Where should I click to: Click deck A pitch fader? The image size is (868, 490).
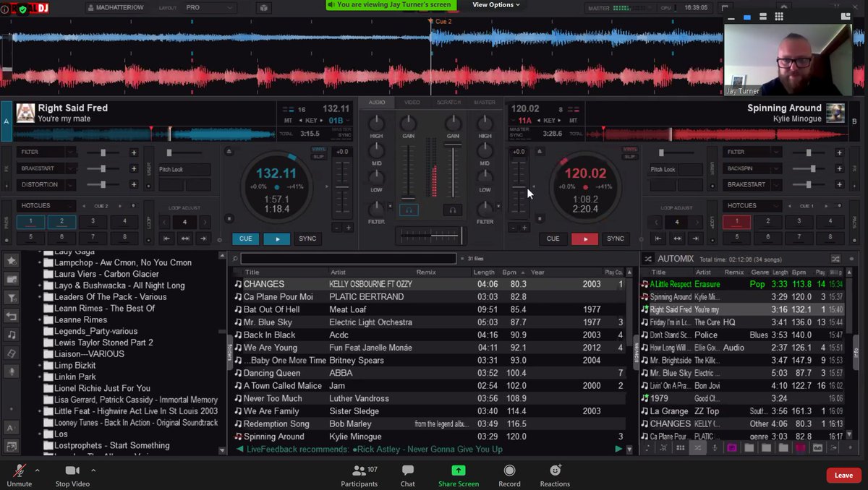[341, 187]
